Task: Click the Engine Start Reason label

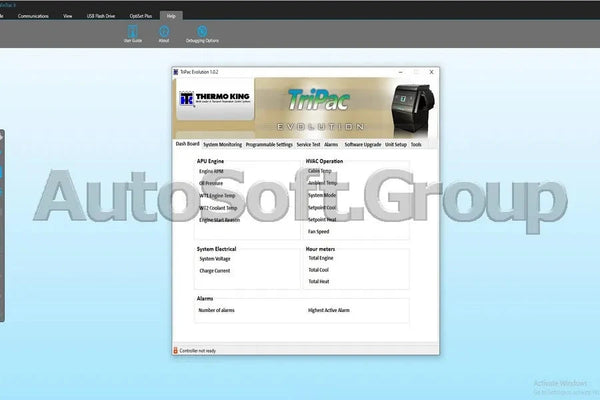Action: pos(220,220)
